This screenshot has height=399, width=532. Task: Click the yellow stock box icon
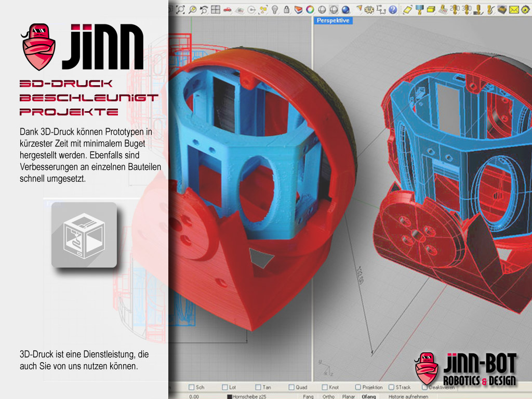pos(431,9)
